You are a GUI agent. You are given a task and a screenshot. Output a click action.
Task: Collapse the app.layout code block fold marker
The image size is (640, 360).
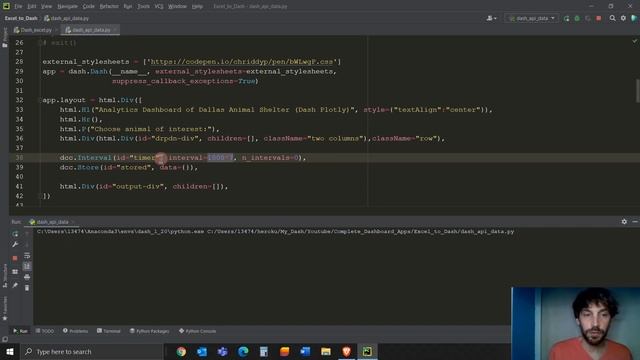pyautogui.click(x=40, y=100)
